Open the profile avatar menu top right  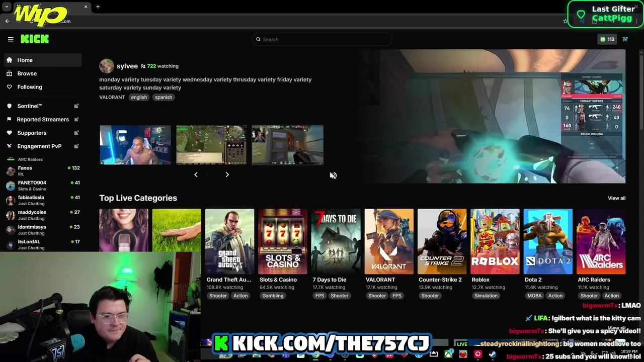coord(625,39)
